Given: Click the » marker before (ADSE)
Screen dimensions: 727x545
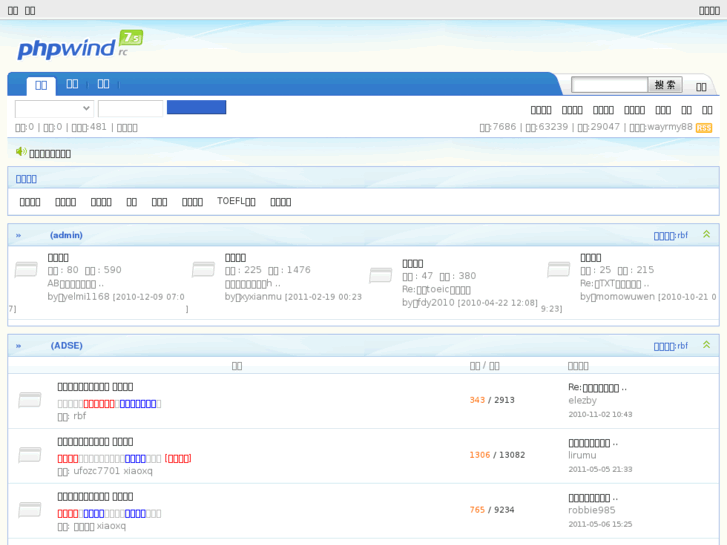Looking at the screenshot, I should [19, 346].
